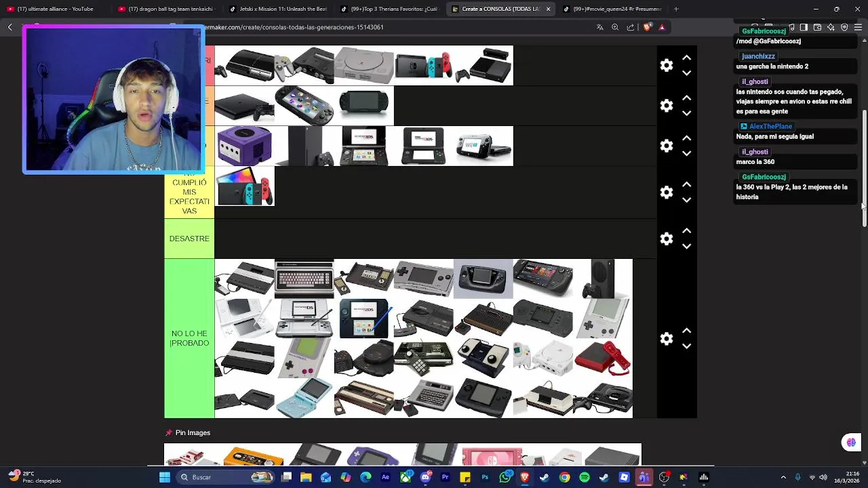Click username AlexThePlane in chat

pos(770,126)
